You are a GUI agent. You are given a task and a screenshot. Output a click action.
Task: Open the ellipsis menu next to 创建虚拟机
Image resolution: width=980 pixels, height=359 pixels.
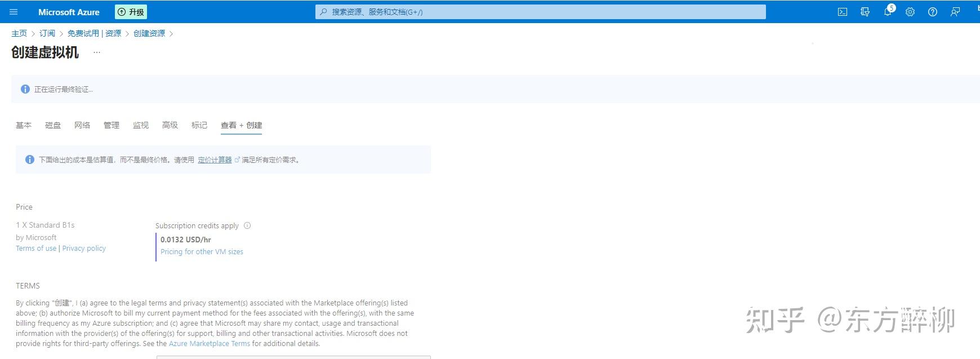(97, 52)
